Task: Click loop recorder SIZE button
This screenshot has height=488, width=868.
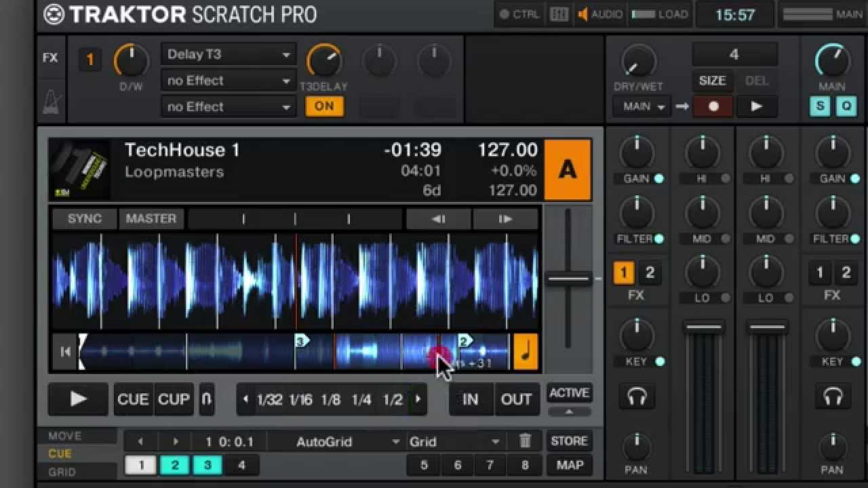Action: 712,81
